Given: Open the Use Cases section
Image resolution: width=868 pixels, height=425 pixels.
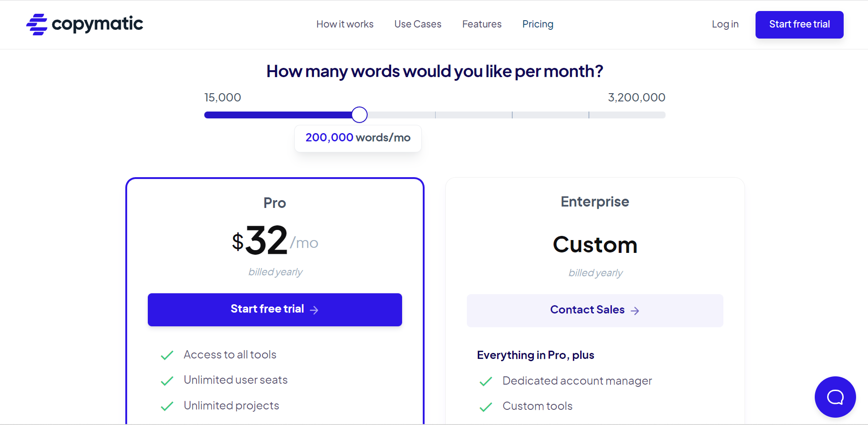Looking at the screenshot, I should [417, 24].
